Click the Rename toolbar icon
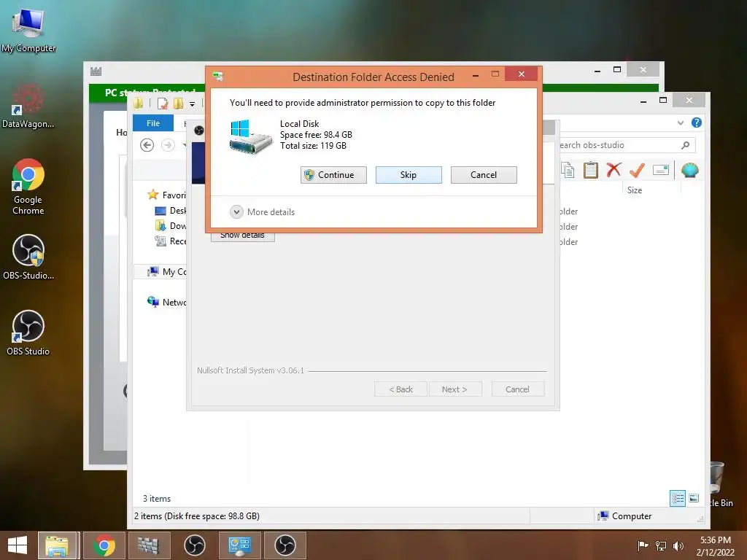The height and width of the screenshot is (560, 747). (661, 169)
